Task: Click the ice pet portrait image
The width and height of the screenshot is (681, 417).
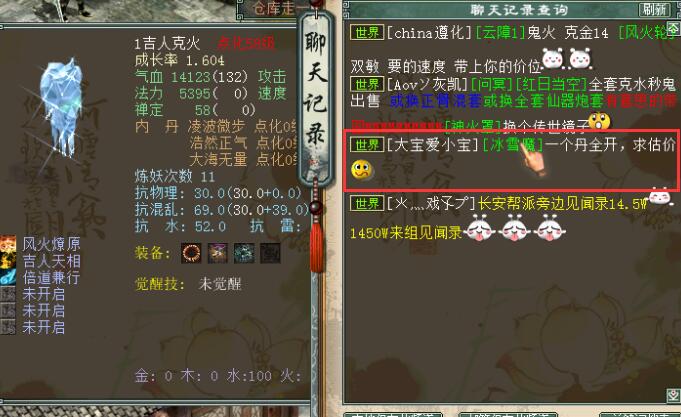Action: coord(62,108)
